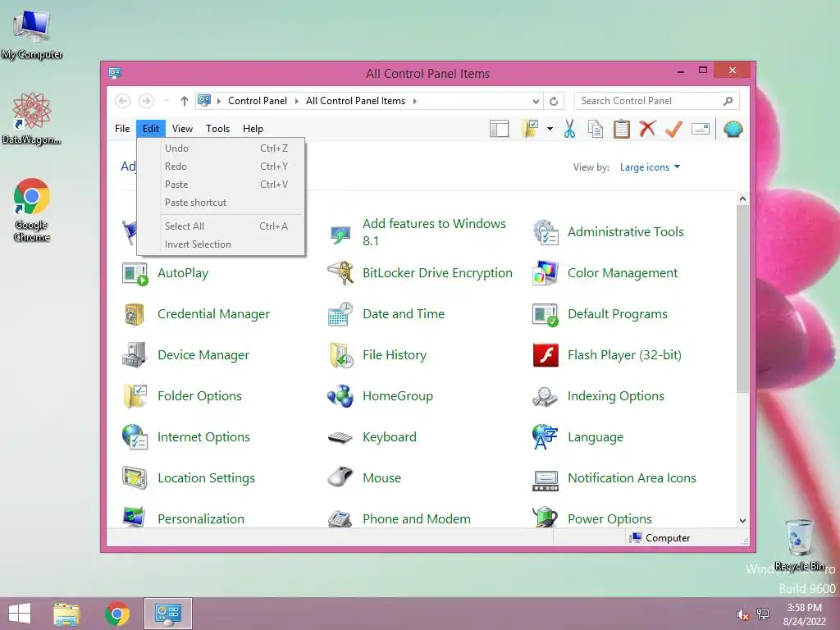
Task: Click the Rename toolbar icon
Action: [701, 129]
